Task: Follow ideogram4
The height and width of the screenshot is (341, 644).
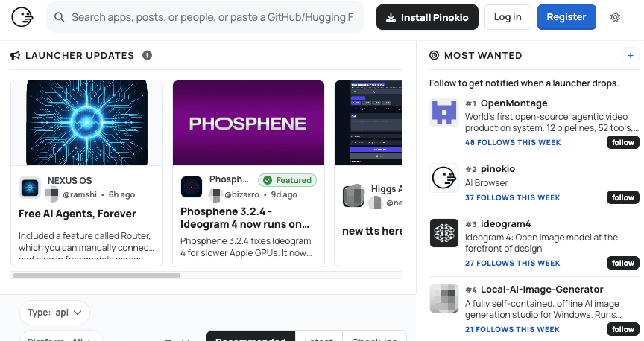Action: click(622, 263)
